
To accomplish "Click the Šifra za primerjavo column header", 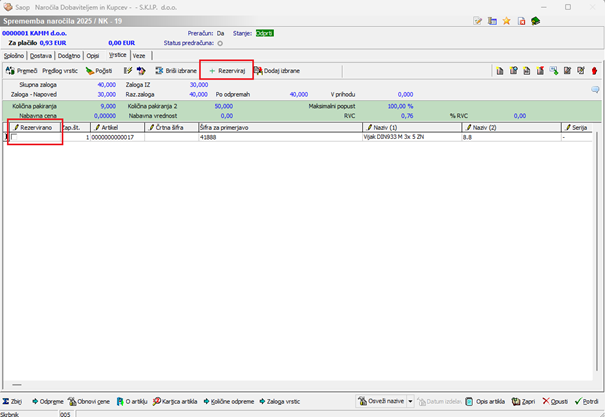I will click(281, 127).
